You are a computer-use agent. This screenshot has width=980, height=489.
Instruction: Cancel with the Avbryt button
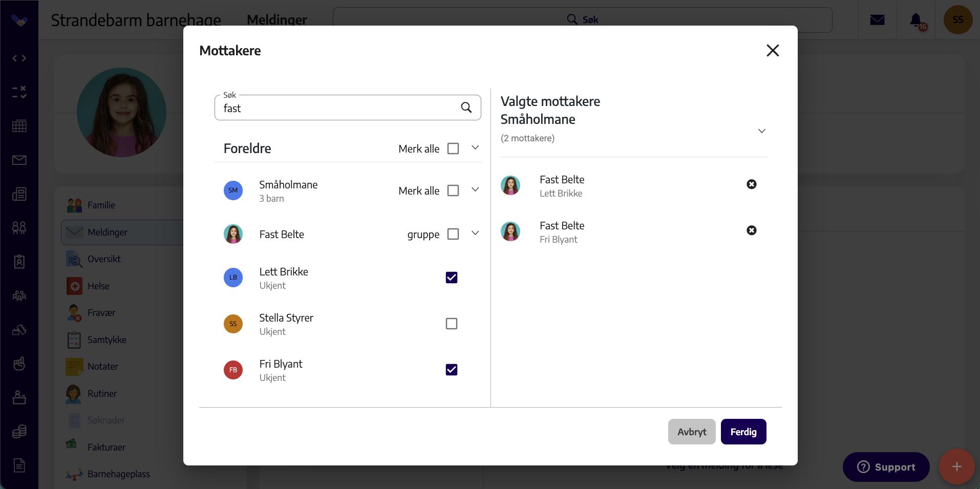pos(692,432)
